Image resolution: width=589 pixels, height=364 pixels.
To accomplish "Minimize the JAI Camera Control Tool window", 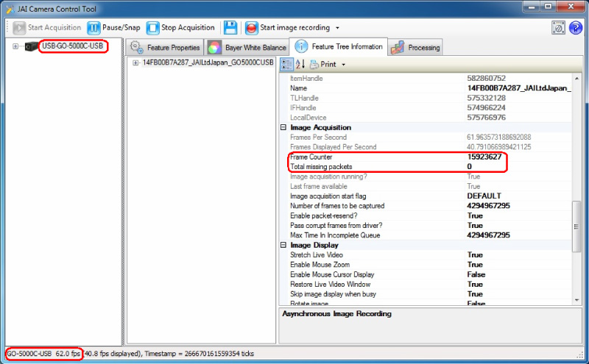I will pos(532,7).
